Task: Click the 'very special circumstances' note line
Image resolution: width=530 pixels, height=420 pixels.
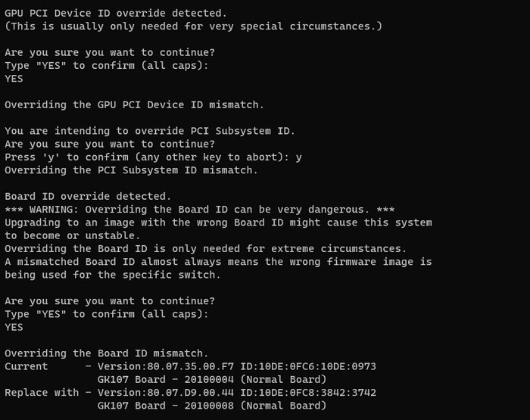Action: pos(193,26)
